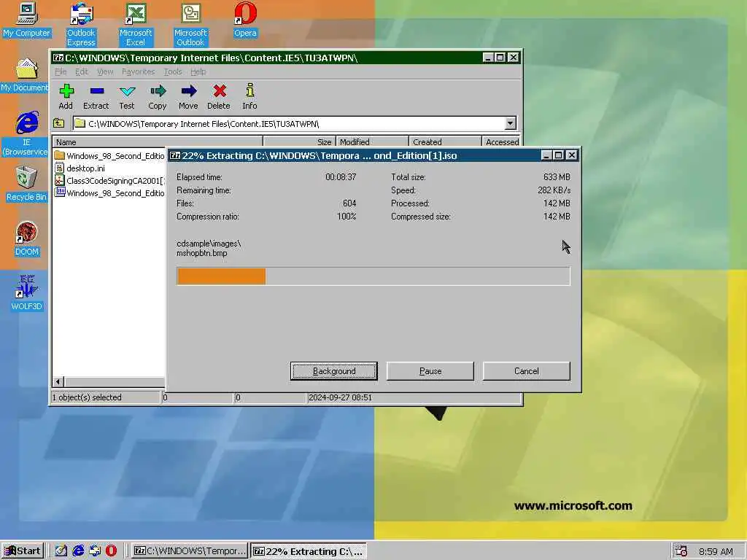Click the elapsed time value 00:08:37

(x=341, y=176)
